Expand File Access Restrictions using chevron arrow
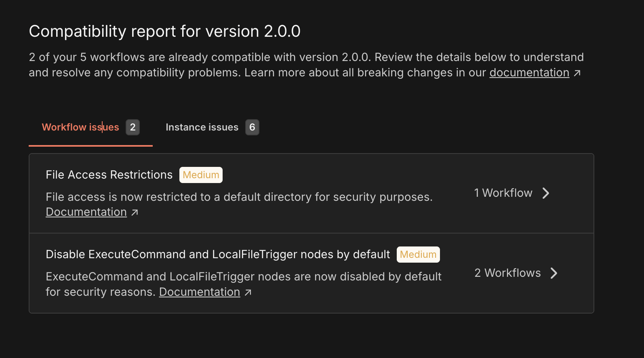This screenshot has height=358, width=644. [546, 193]
